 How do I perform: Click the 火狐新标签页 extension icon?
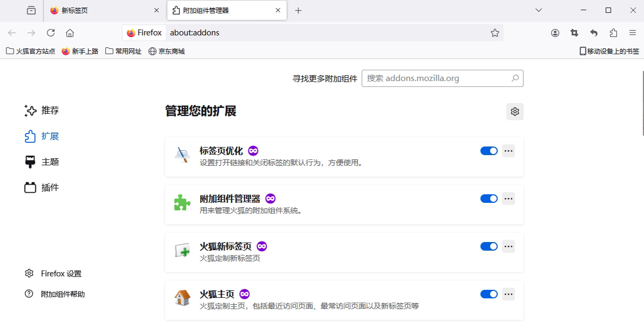pyautogui.click(x=182, y=251)
